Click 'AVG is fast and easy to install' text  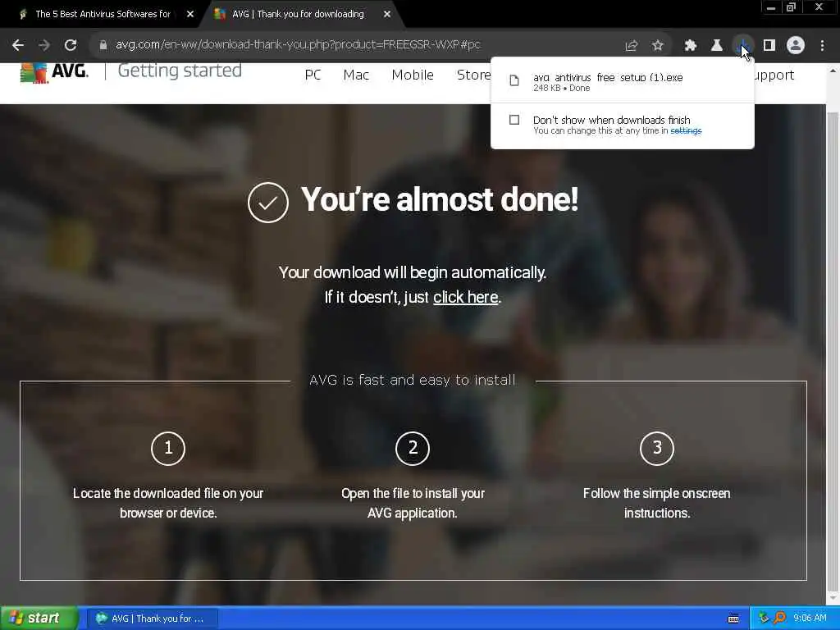[413, 381]
